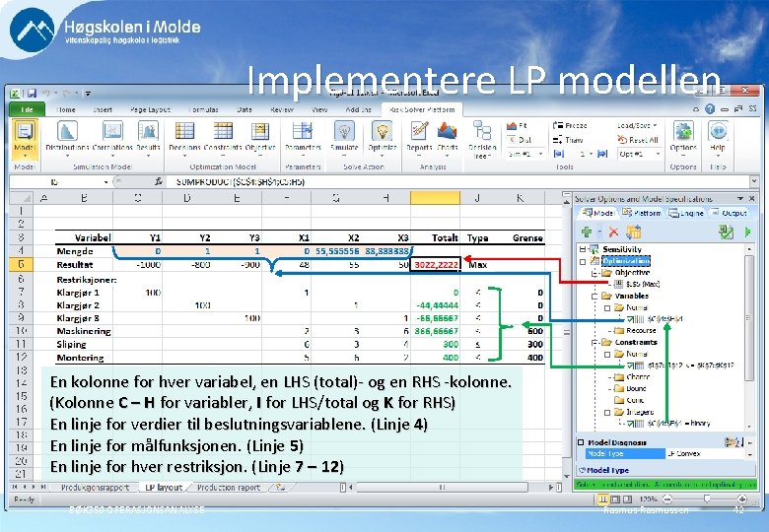Open the Decision Tree tool
Image resolution: width=769 pixels, height=532 pixels.
(482, 140)
